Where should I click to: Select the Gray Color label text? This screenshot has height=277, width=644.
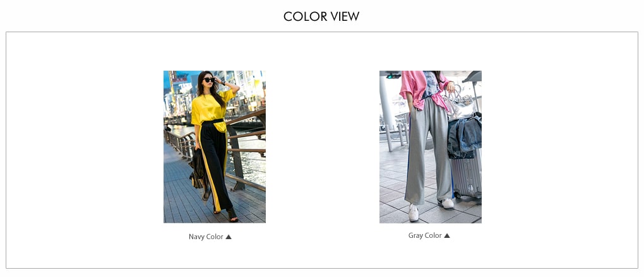click(x=425, y=235)
